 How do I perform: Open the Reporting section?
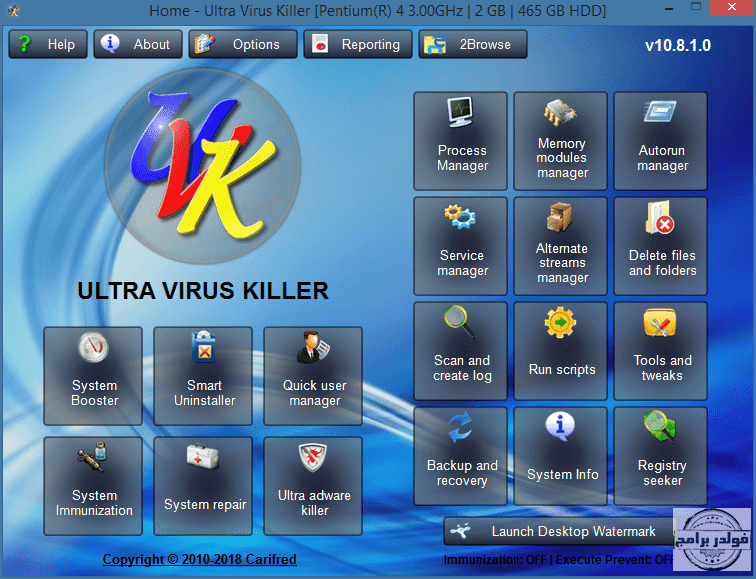pyautogui.click(x=358, y=44)
